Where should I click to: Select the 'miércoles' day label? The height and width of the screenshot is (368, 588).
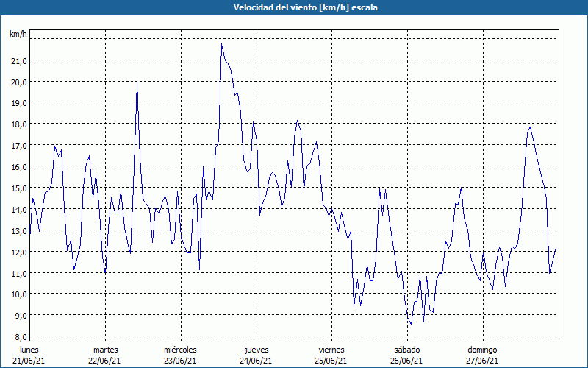pyautogui.click(x=180, y=350)
